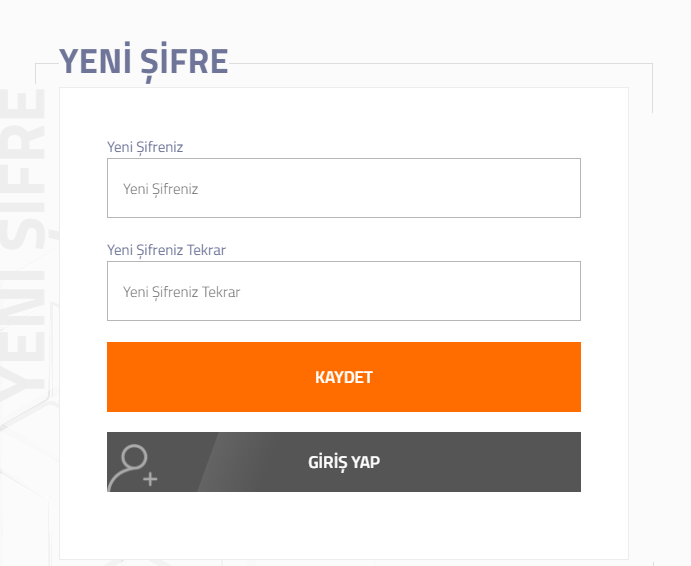Screen dimensions: 691x566
Task: Click the GİRİŞ YAP text on the gray bar
Action: (x=344, y=462)
